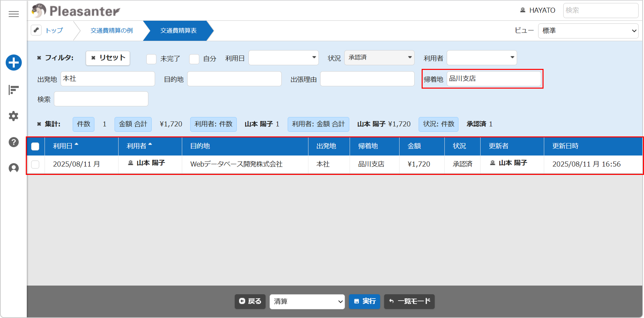Click the 一覧モード button
The height and width of the screenshot is (318, 644).
pyautogui.click(x=409, y=302)
